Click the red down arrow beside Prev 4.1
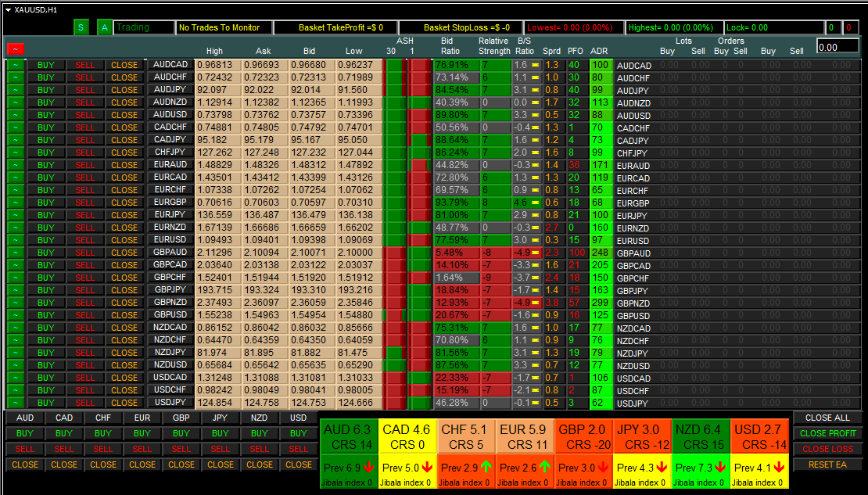Screen dimensions: 868x495 (779, 468)
